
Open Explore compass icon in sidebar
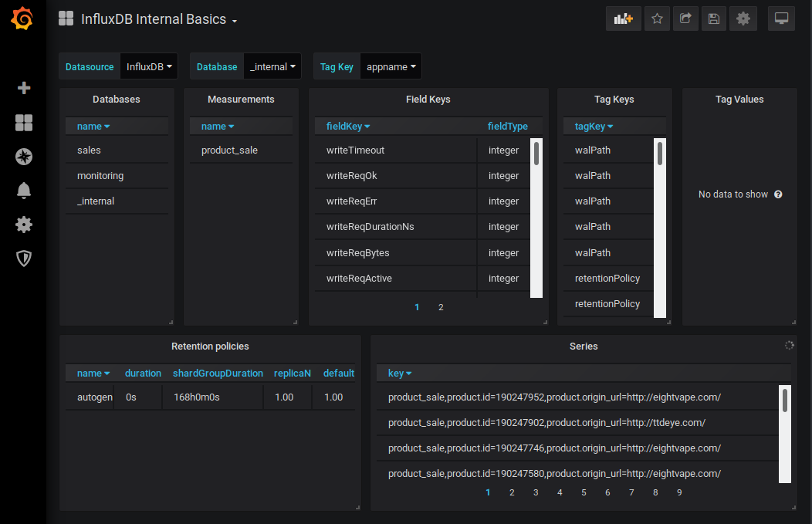pos(24,157)
